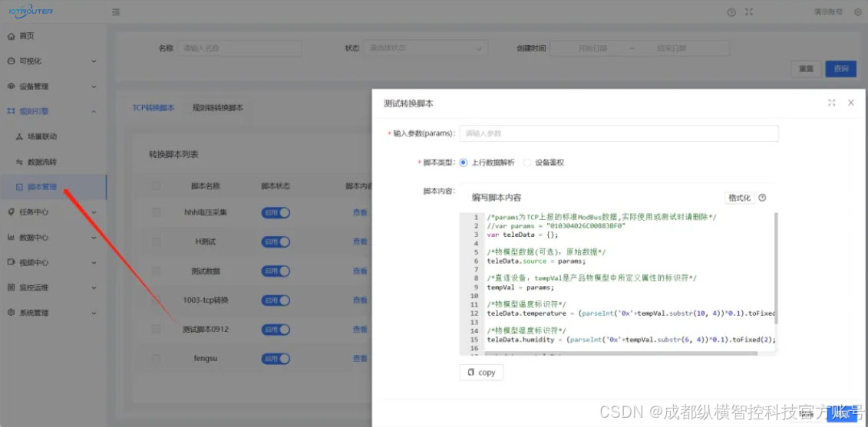The height and width of the screenshot is (427, 868).
Task: Toggle 启用 switch for 测试数据
Action: pos(276,271)
